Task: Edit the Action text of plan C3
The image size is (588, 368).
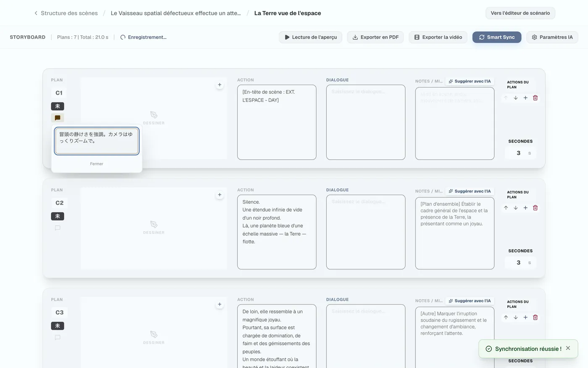Action: 277,336
